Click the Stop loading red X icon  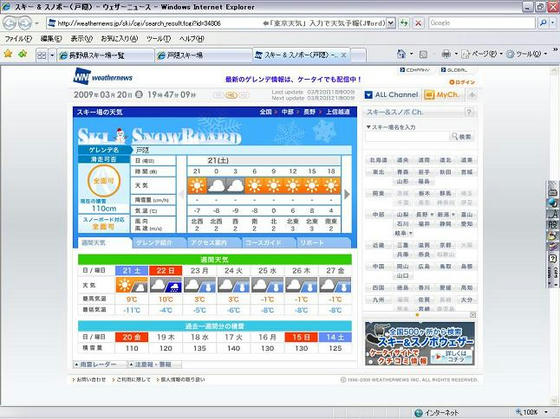[x=418, y=23]
